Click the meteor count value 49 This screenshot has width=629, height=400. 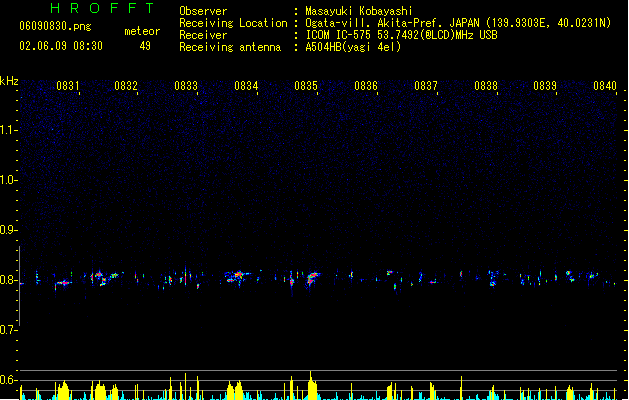point(145,46)
